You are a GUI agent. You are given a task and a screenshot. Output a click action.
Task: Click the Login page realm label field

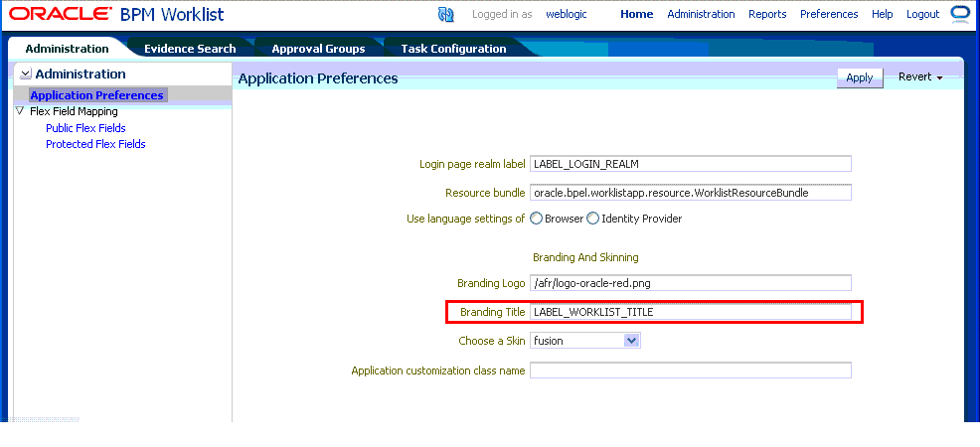pos(691,164)
